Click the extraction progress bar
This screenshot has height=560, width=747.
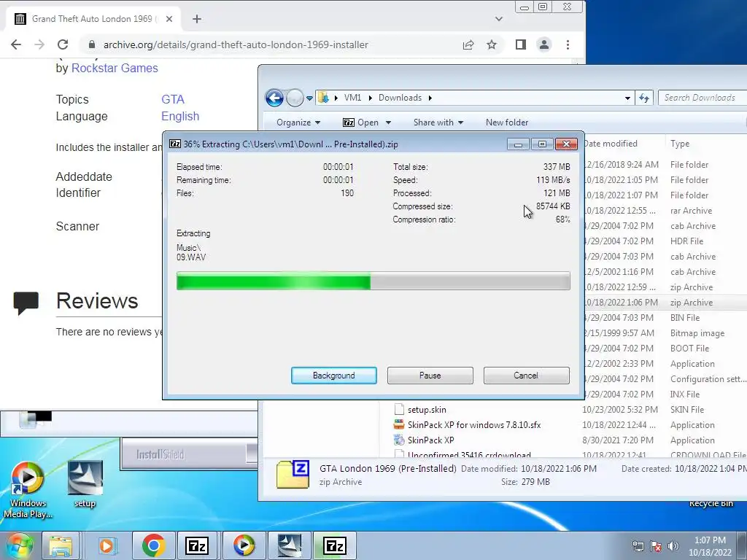click(x=373, y=281)
